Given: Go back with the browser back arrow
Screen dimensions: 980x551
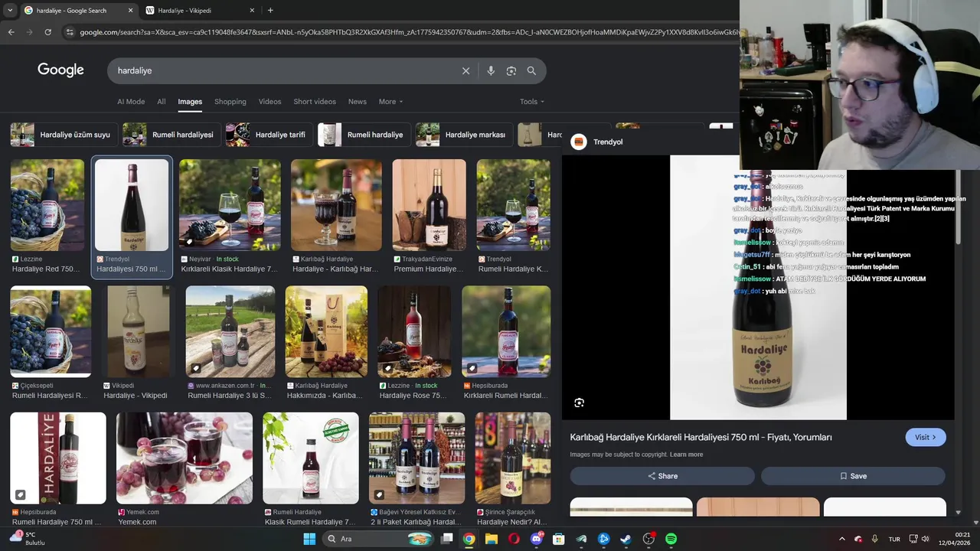Looking at the screenshot, I should pyautogui.click(x=11, y=32).
